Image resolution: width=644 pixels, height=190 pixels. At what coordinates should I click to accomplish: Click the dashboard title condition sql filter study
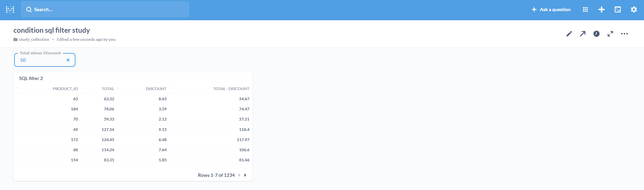coord(52,30)
